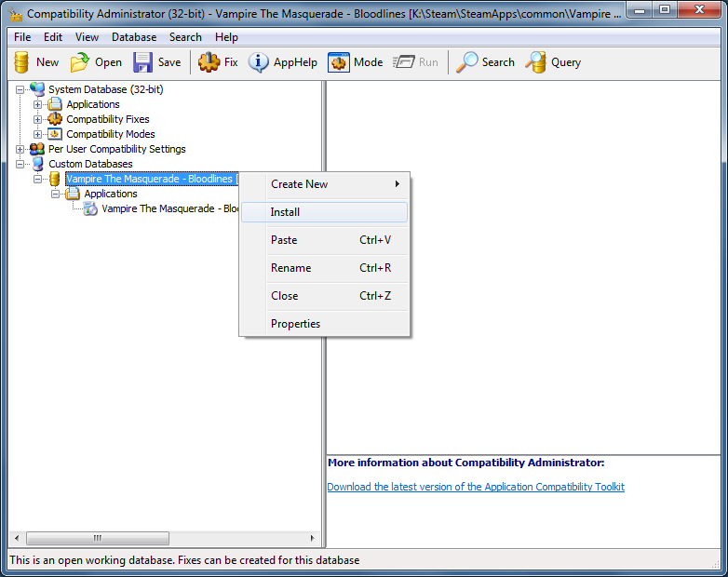This screenshot has height=577, width=728.
Task: Open the View menu
Action: (x=87, y=37)
